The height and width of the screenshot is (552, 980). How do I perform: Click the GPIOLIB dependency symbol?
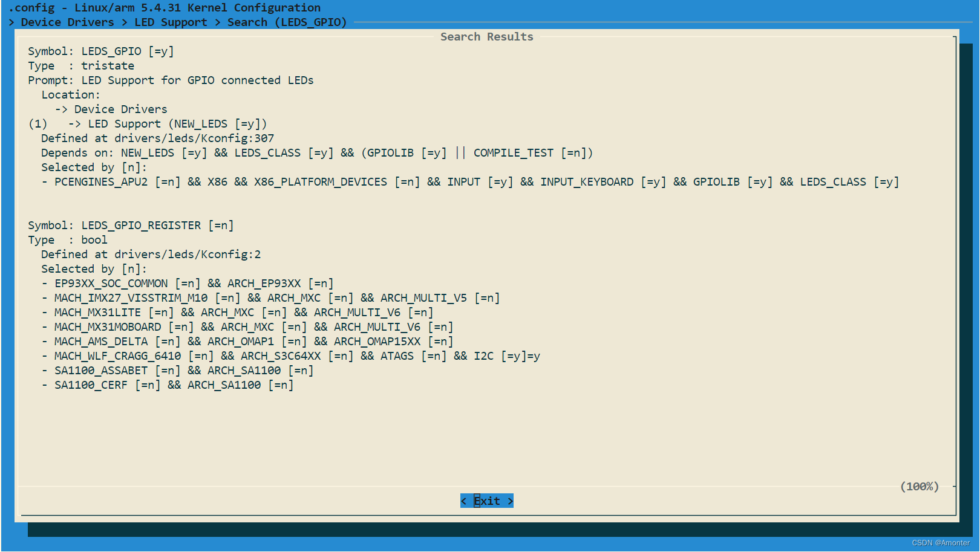(391, 152)
